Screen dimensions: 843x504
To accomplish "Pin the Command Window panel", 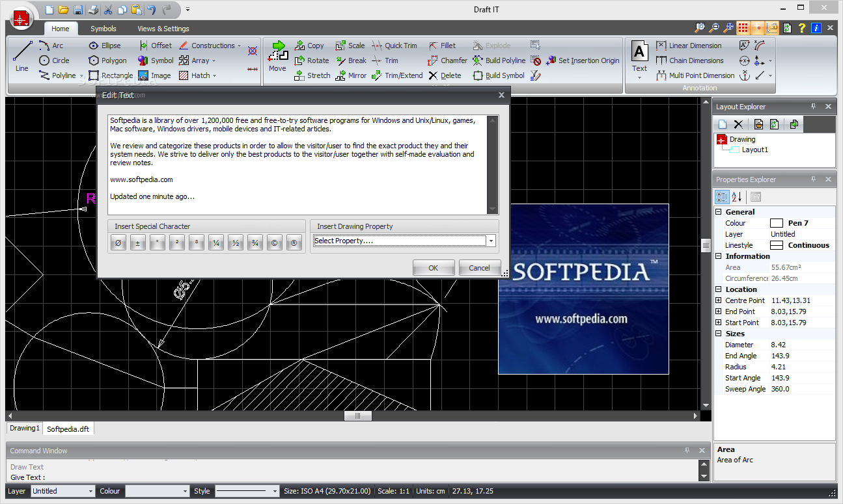I will point(687,451).
